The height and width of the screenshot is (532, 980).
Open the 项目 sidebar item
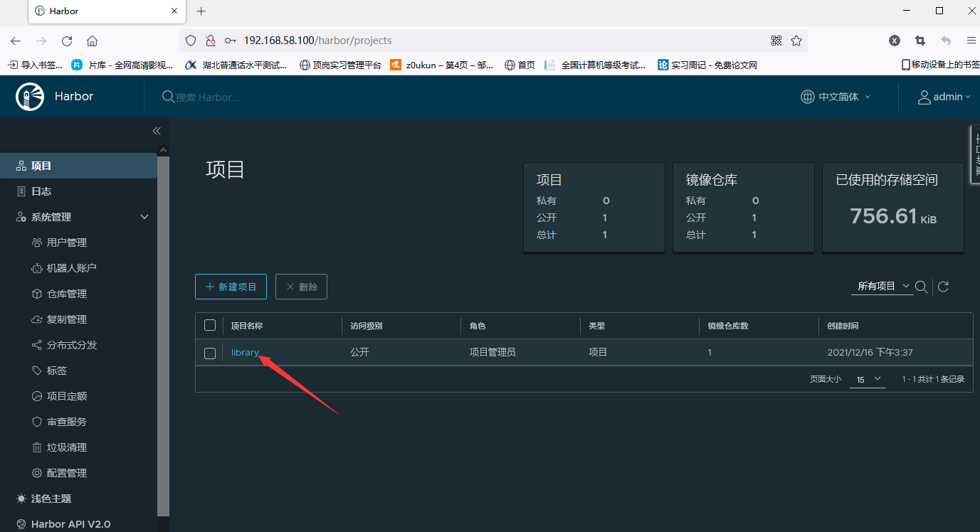78,166
